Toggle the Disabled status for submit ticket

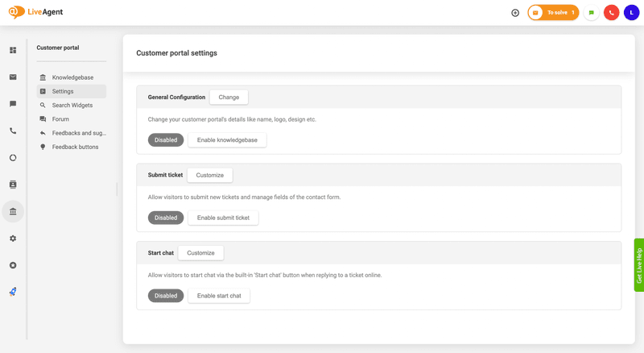coord(166,218)
